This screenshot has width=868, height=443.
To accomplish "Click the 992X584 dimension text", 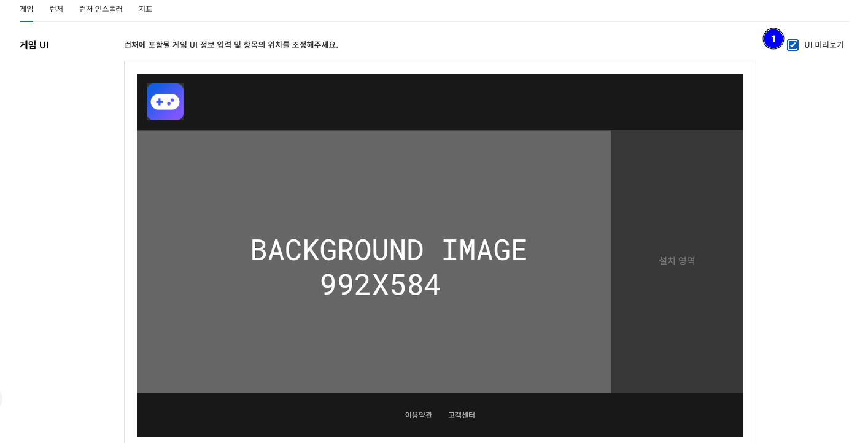I will pyautogui.click(x=381, y=285).
